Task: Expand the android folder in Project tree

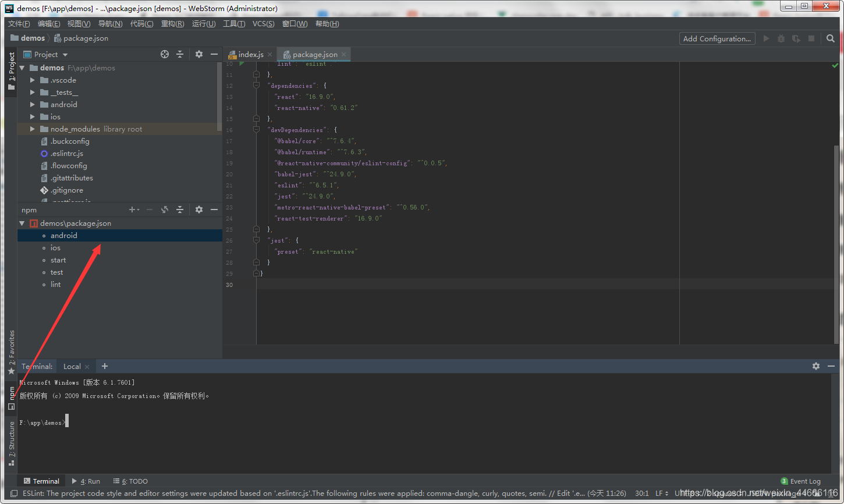Action: (33, 105)
